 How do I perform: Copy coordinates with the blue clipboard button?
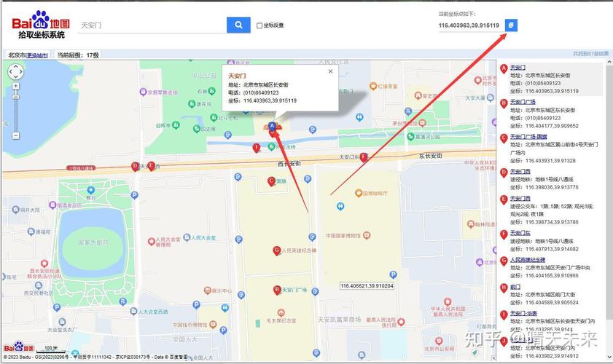coord(511,25)
